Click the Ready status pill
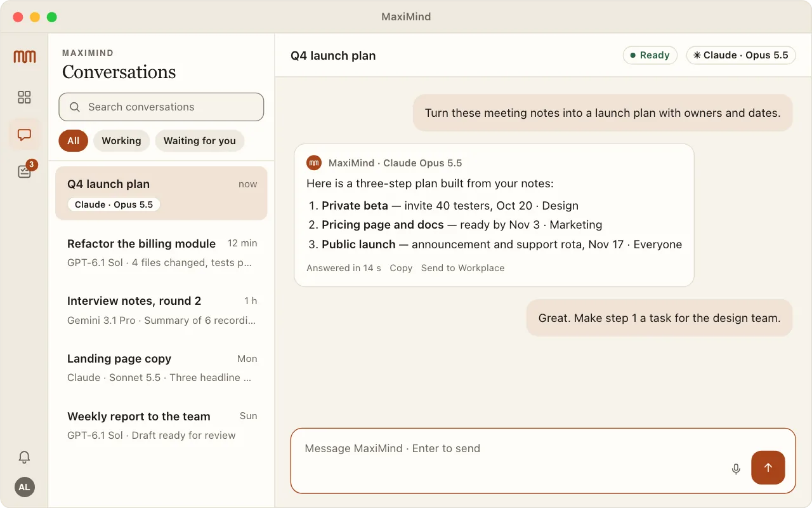The height and width of the screenshot is (508, 812). click(x=650, y=55)
